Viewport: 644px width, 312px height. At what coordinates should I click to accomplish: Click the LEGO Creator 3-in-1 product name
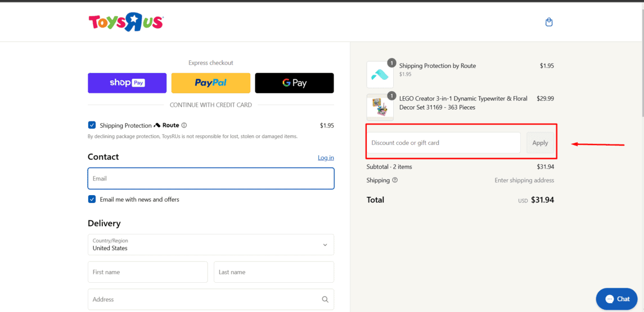pos(463,103)
